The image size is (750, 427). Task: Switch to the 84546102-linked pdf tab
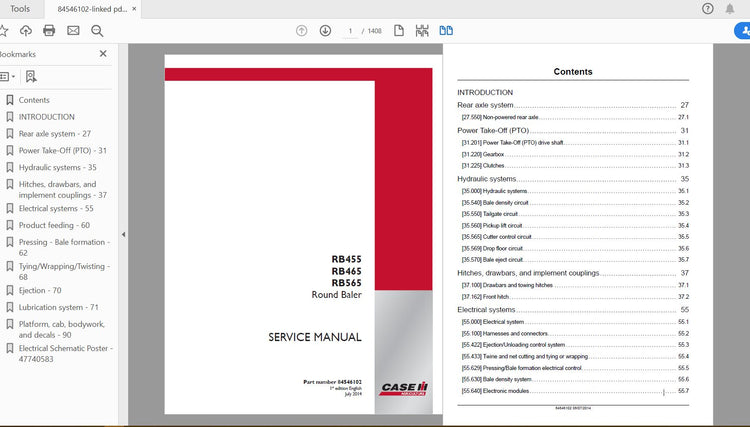tap(92, 9)
